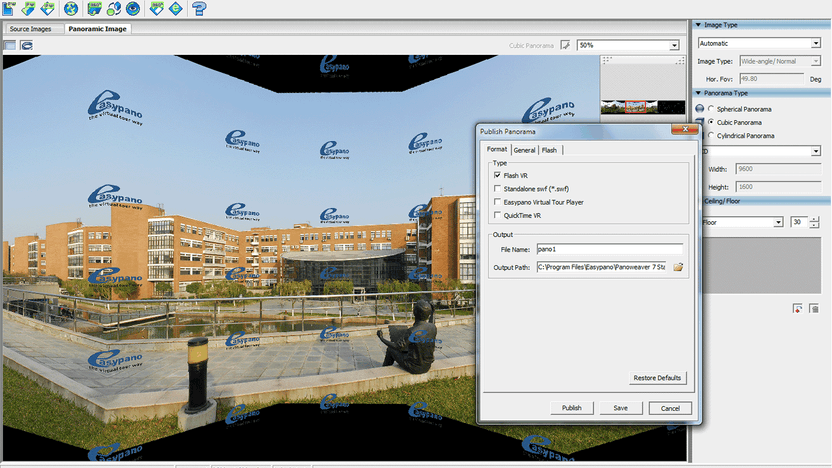Click the sphere icon beside Spherical Panorama

700,109
